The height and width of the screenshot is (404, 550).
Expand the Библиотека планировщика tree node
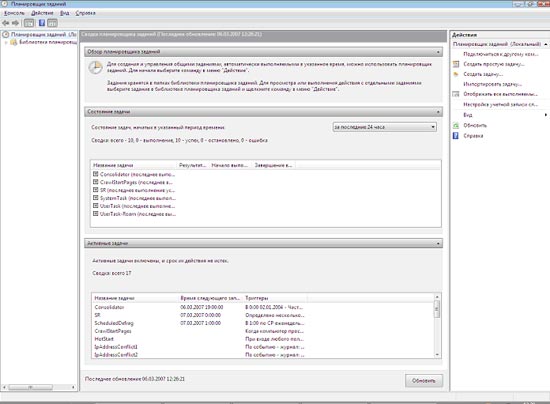point(6,42)
